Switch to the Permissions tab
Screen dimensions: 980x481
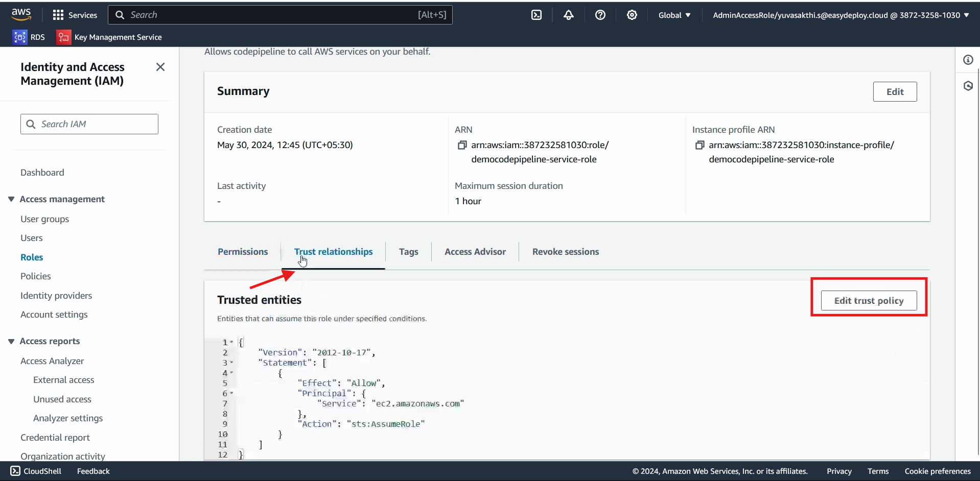243,252
